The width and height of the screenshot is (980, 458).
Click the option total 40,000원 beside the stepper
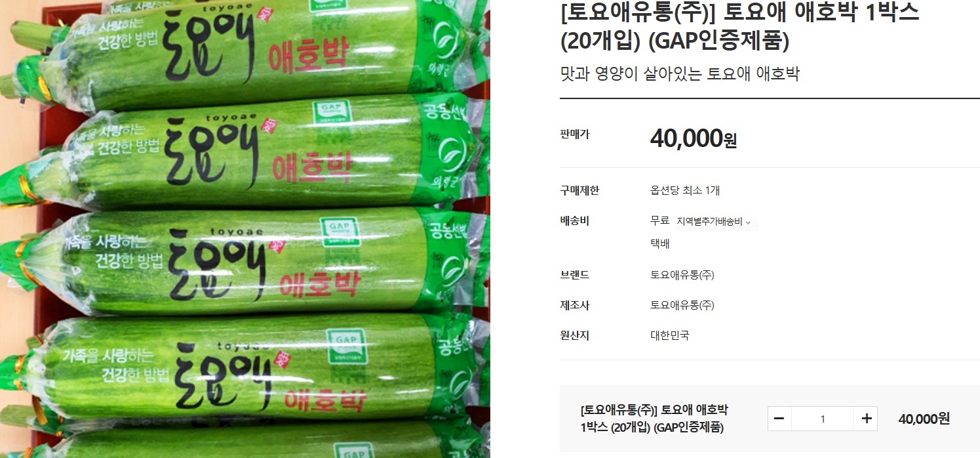coord(924,419)
